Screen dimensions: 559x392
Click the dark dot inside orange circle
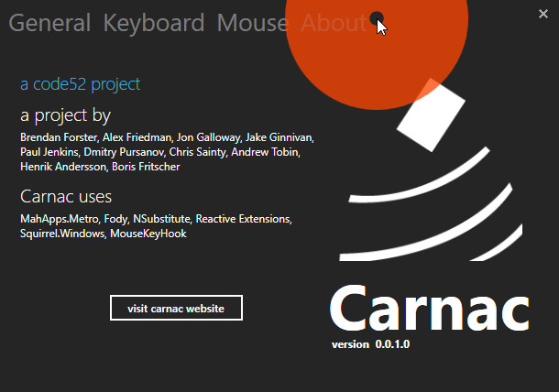pyautogui.click(x=377, y=18)
